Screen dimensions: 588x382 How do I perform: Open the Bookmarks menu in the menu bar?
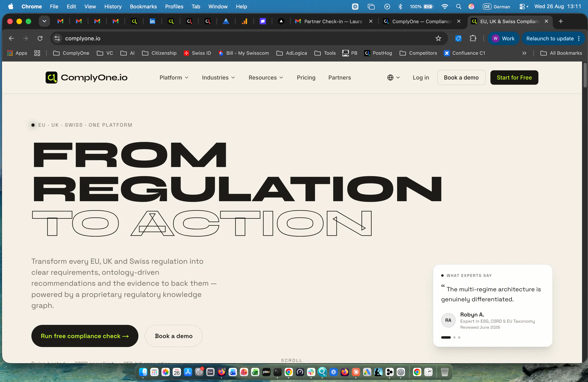(143, 6)
